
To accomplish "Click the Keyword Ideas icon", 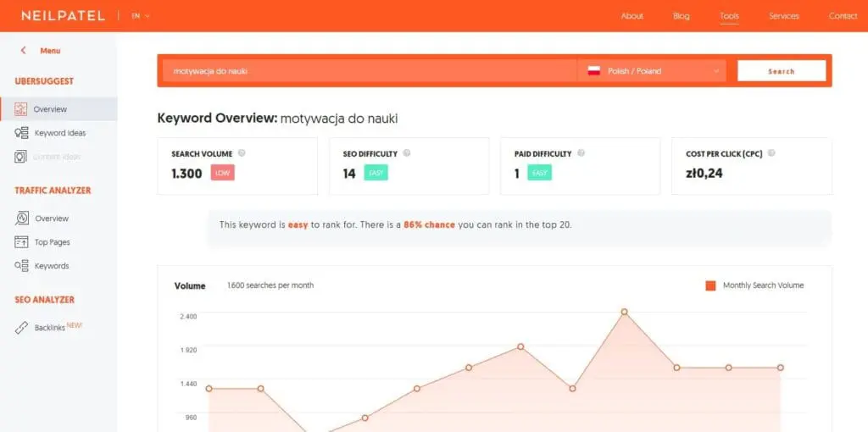I will coord(21,133).
